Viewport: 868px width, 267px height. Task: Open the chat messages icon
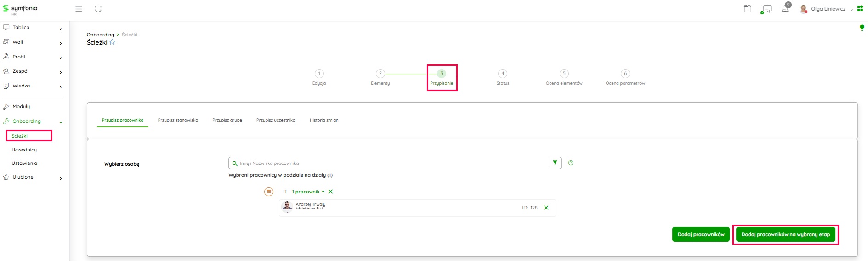(x=766, y=9)
